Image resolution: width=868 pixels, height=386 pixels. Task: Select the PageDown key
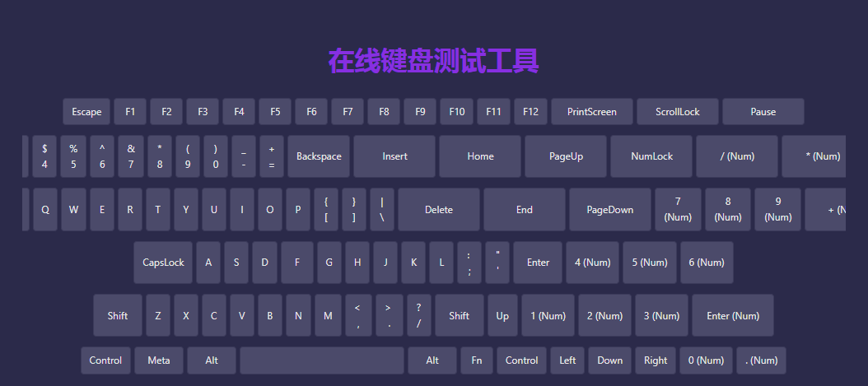tap(610, 210)
